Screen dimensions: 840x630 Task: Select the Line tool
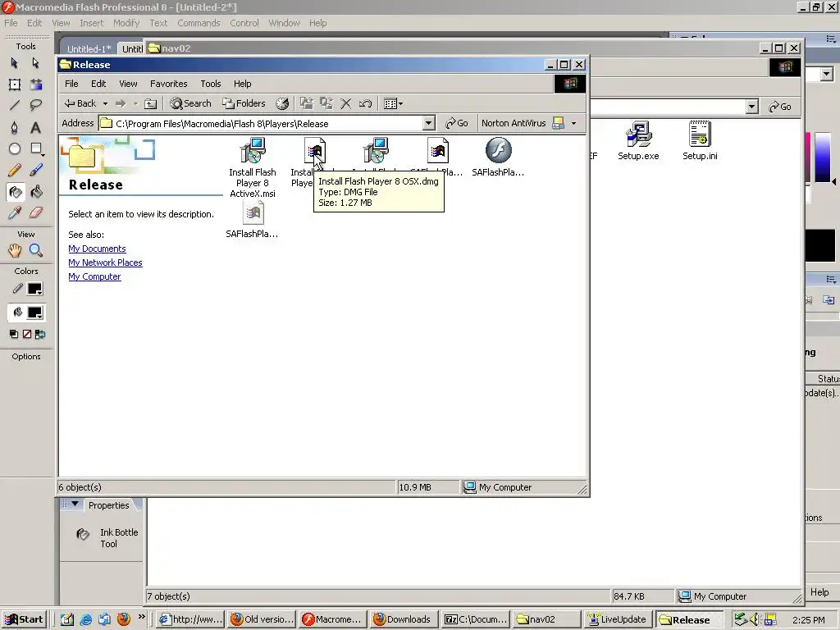tap(15, 106)
